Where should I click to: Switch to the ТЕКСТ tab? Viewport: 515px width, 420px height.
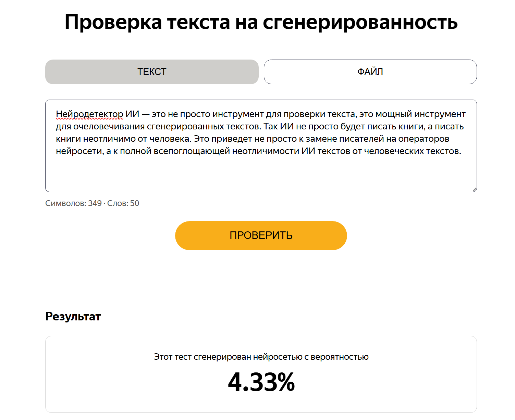click(x=152, y=72)
